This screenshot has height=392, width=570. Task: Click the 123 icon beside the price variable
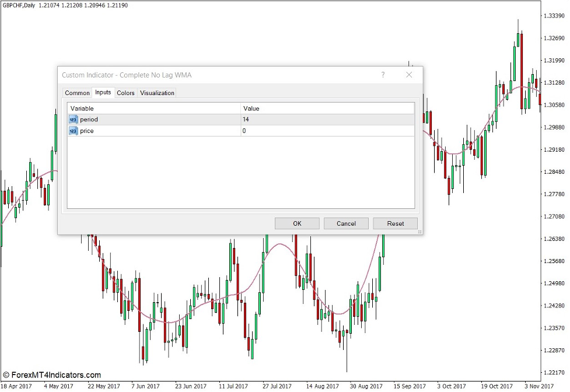tap(73, 131)
